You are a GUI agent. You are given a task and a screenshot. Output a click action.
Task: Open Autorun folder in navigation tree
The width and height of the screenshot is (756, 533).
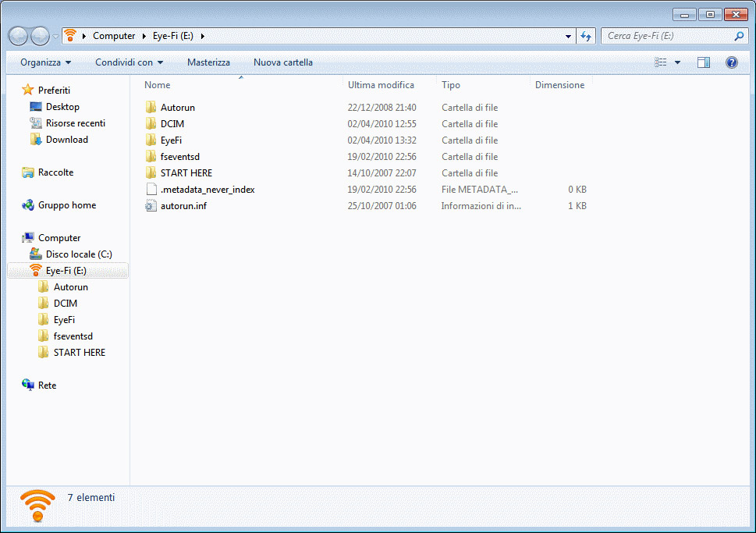tap(71, 287)
